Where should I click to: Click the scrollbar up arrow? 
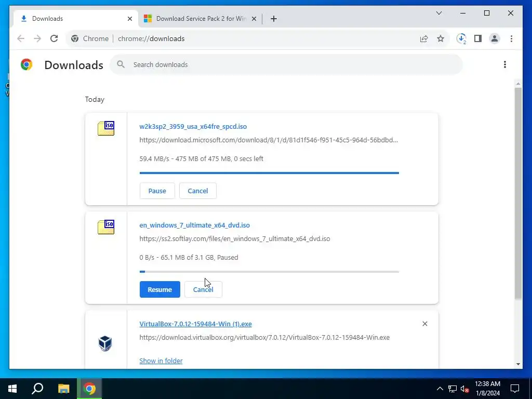[x=518, y=83]
